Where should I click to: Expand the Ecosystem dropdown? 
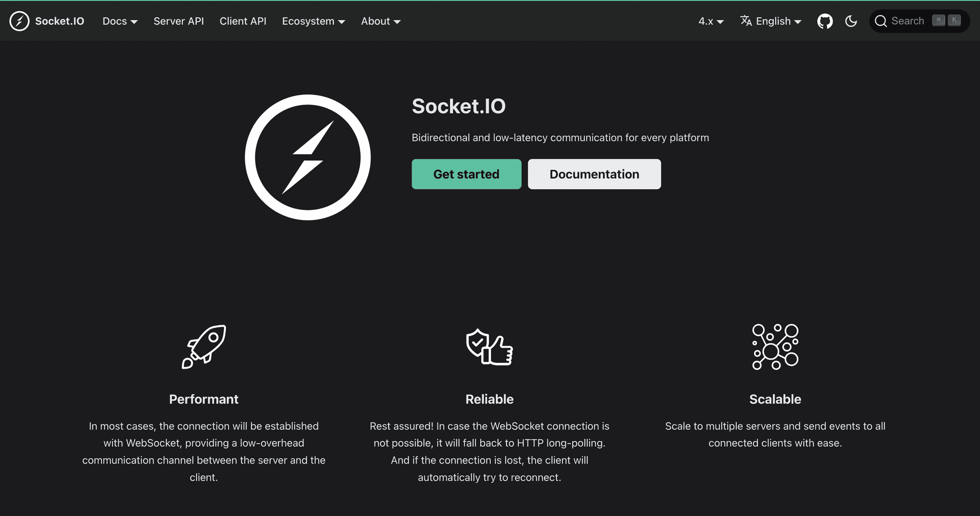point(313,21)
